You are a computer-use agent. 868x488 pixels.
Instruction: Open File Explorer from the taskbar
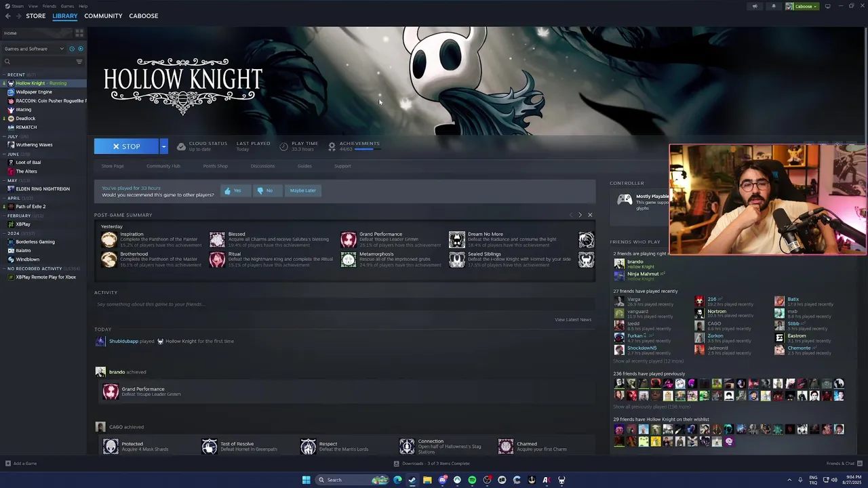(427, 480)
